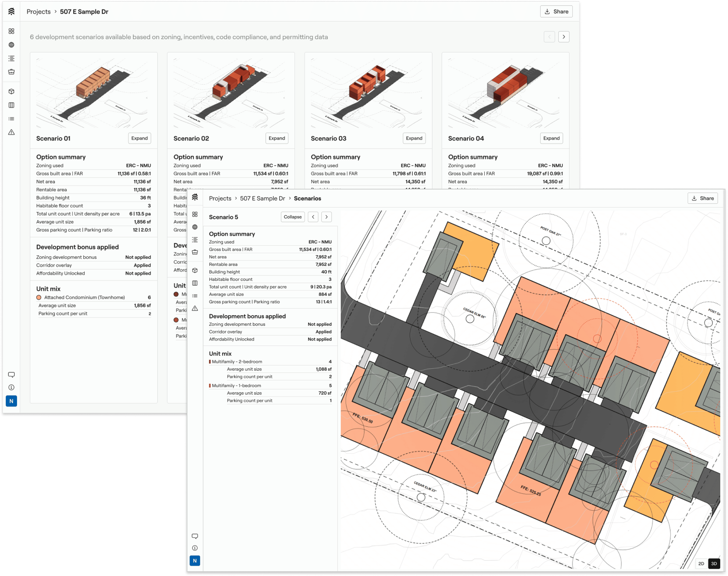Click 507 E Sample Dr breadcrumb in front window
728x576 pixels.
pos(262,198)
